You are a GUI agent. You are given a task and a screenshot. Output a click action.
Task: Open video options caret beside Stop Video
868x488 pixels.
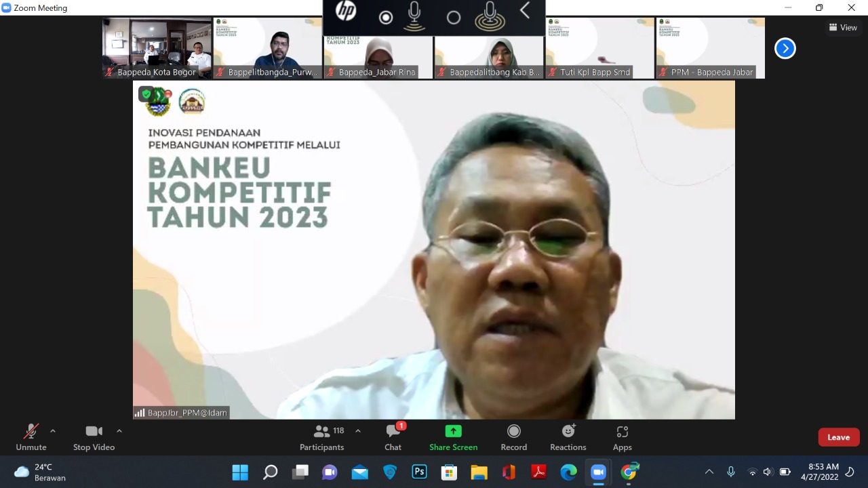pyautogui.click(x=119, y=431)
